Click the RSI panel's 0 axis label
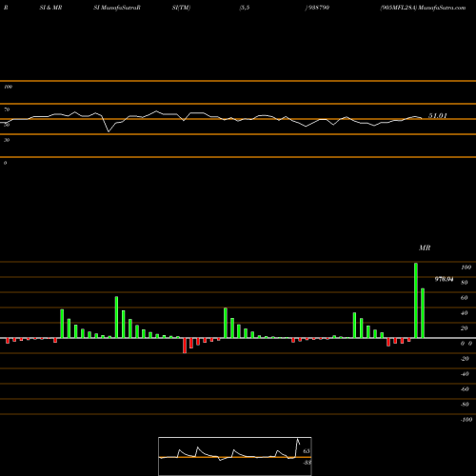This screenshot has height=476, width=476. [x=5, y=163]
